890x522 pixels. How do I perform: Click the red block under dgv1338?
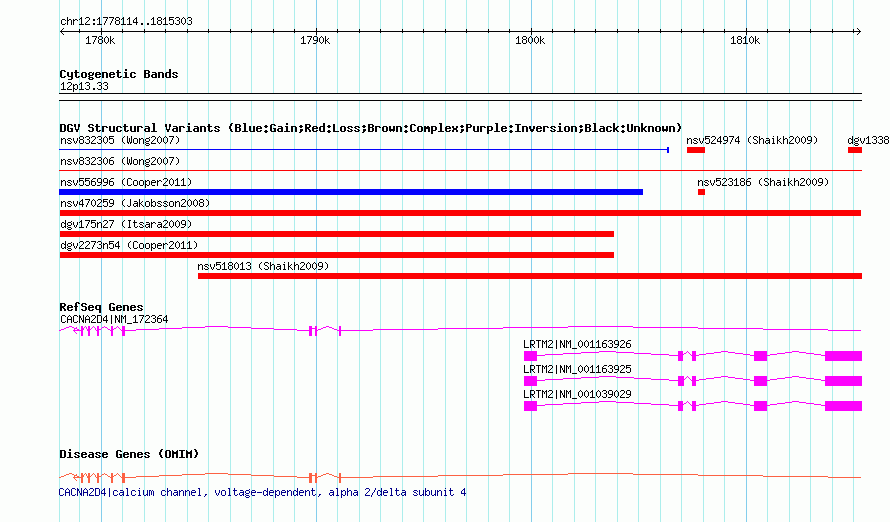click(855, 150)
